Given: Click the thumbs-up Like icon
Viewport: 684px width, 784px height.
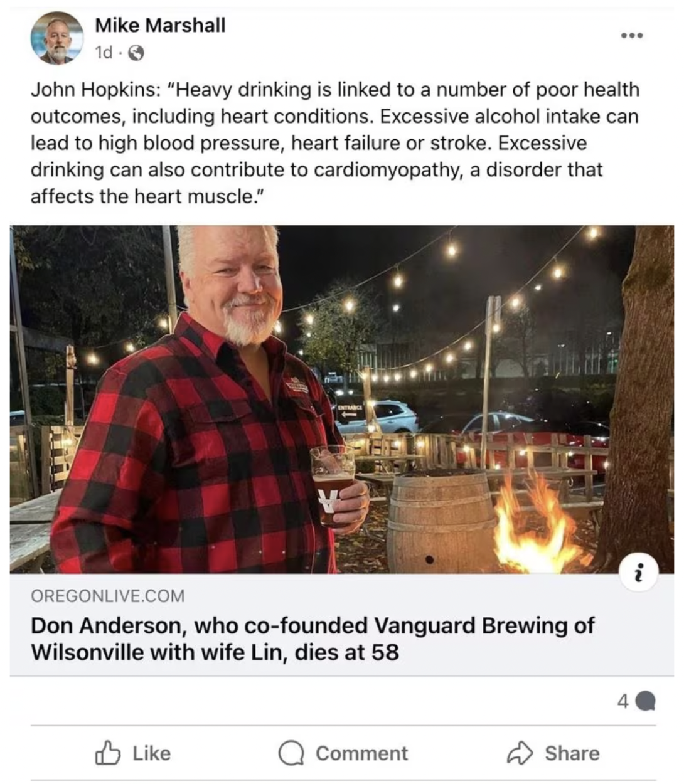Looking at the screenshot, I should pos(107,753).
